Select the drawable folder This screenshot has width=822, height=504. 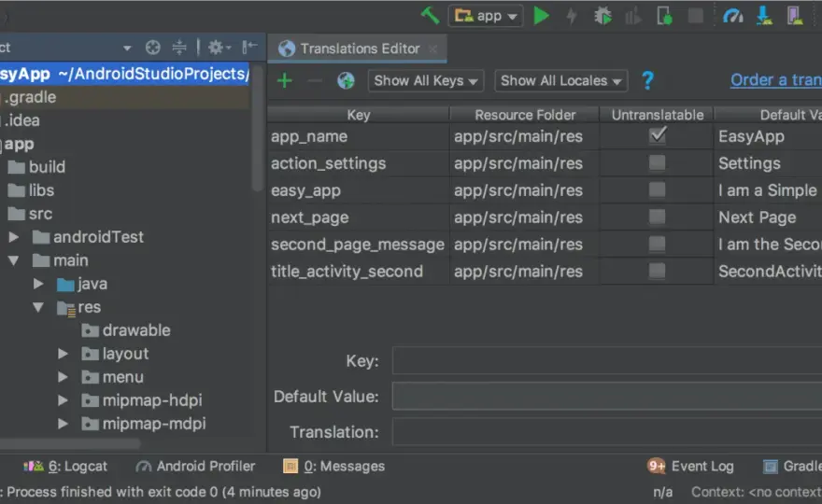pyautogui.click(x=126, y=330)
